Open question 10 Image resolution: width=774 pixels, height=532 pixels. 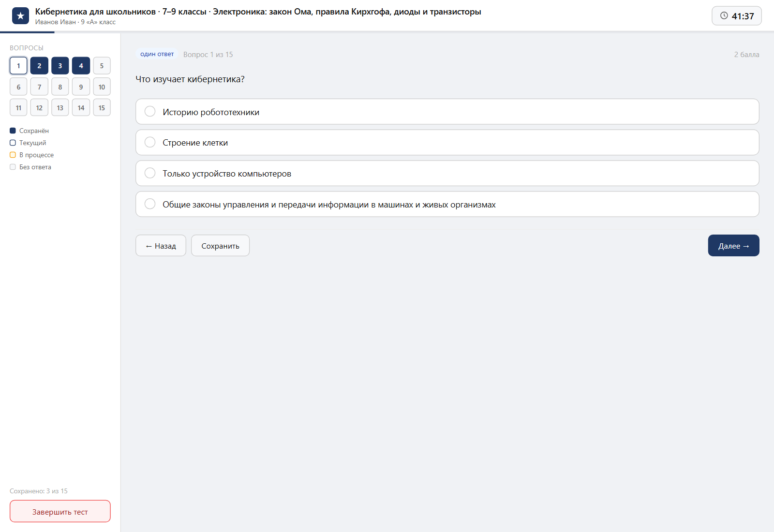(x=102, y=87)
